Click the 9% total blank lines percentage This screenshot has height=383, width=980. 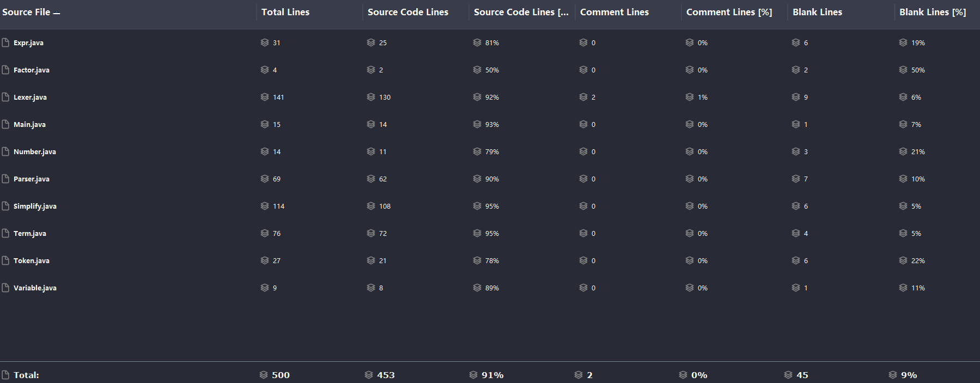tap(909, 375)
